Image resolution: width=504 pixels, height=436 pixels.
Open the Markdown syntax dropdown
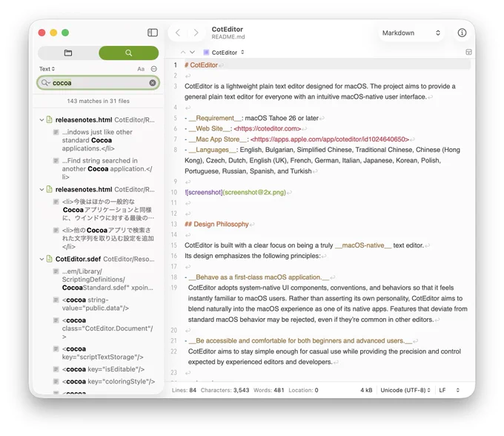[411, 33]
